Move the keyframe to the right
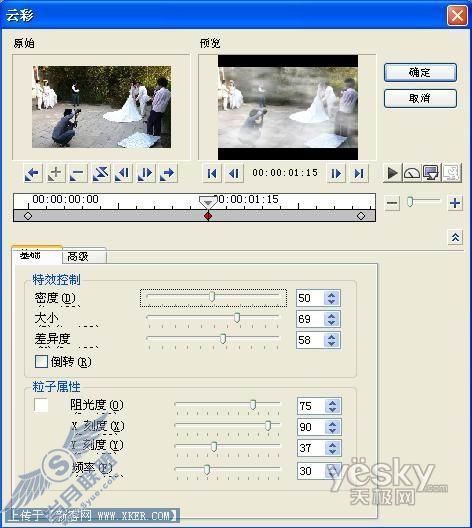 tap(145, 173)
